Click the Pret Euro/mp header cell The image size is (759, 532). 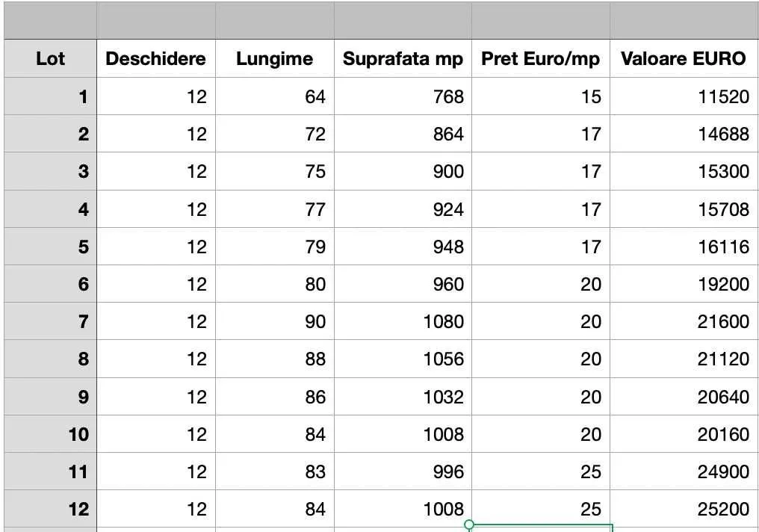[x=540, y=59]
